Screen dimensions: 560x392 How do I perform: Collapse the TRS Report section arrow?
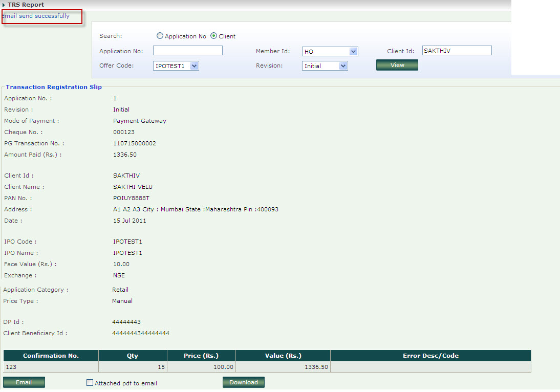pos(4,5)
